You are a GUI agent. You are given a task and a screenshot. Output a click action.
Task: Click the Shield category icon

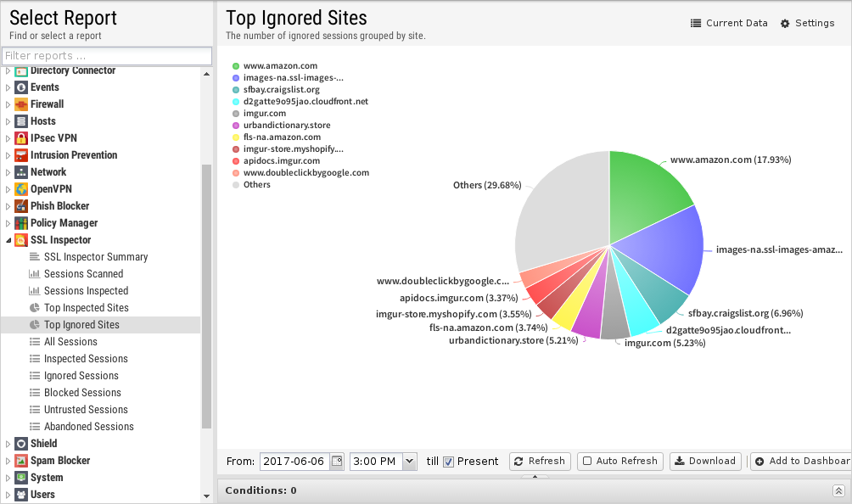tap(21, 444)
